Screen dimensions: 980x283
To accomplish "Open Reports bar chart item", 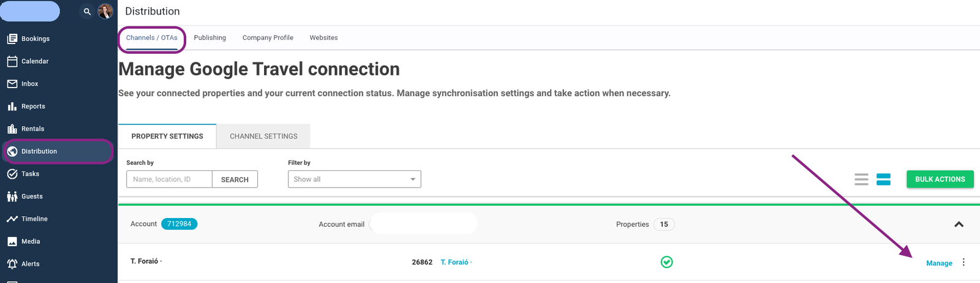I will (x=32, y=107).
